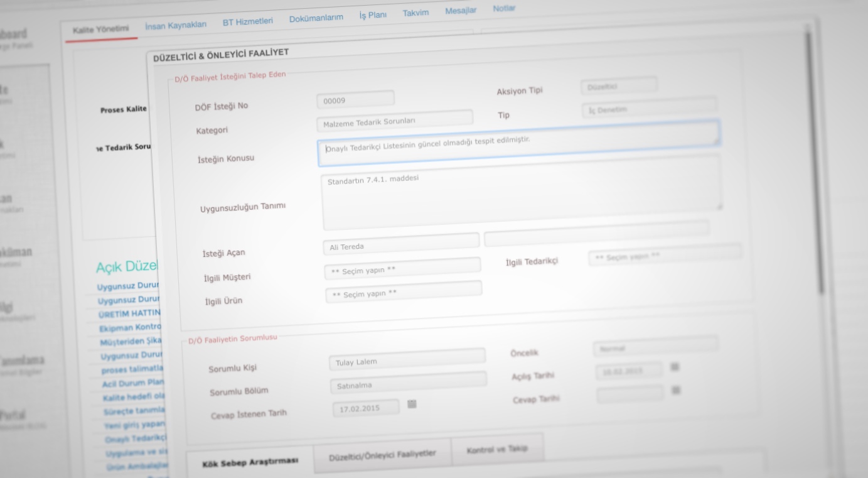Click calendar icon next to Cevap Tarihi

click(x=676, y=390)
